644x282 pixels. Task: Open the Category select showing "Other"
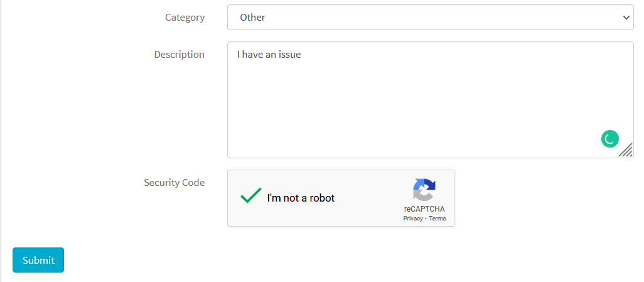point(431,17)
